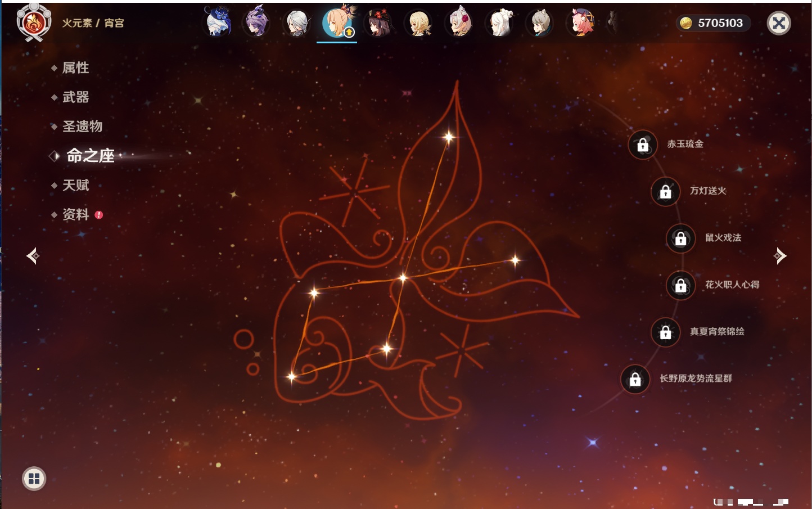Open the 武器 weapon page

[x=75, y=97]
